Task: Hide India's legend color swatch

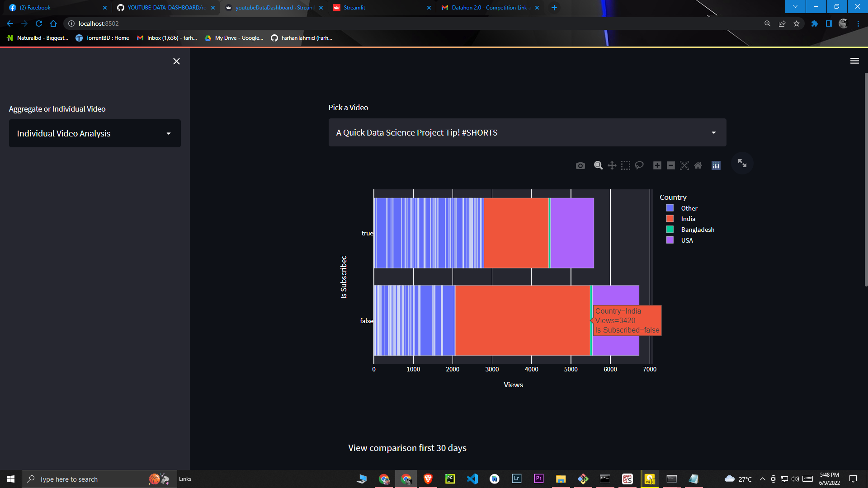Action: 670,218
